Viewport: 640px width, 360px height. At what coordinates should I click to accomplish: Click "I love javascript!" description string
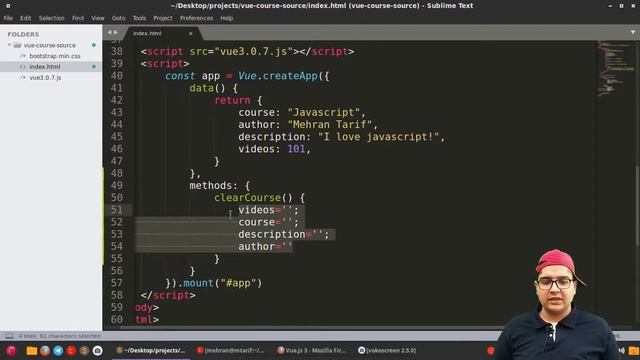coord(378,137)
